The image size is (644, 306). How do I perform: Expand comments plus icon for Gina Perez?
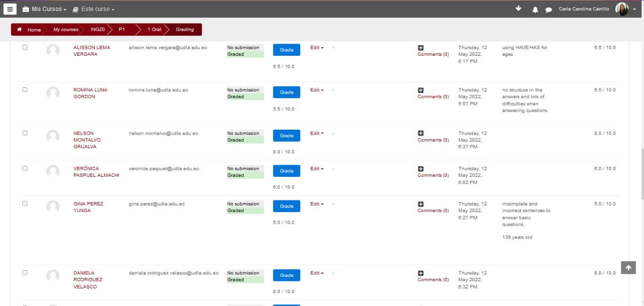421,204
